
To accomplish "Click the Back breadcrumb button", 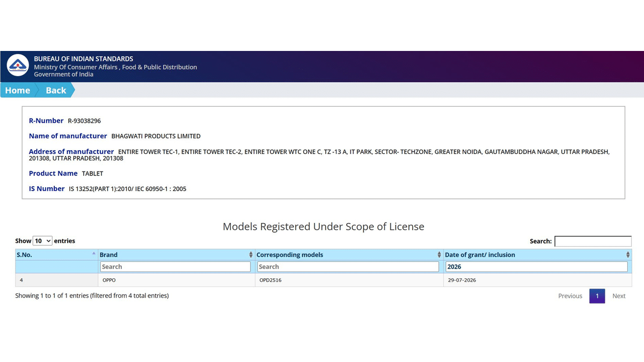I will pos(56,90).
